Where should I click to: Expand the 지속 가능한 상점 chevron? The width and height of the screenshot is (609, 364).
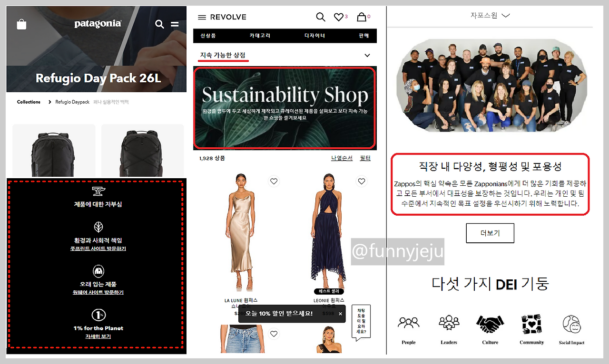367,56
